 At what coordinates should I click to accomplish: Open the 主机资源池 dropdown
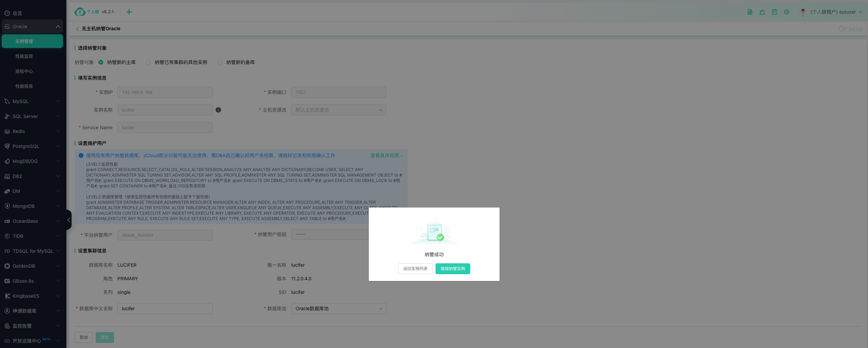pos(339,110)
